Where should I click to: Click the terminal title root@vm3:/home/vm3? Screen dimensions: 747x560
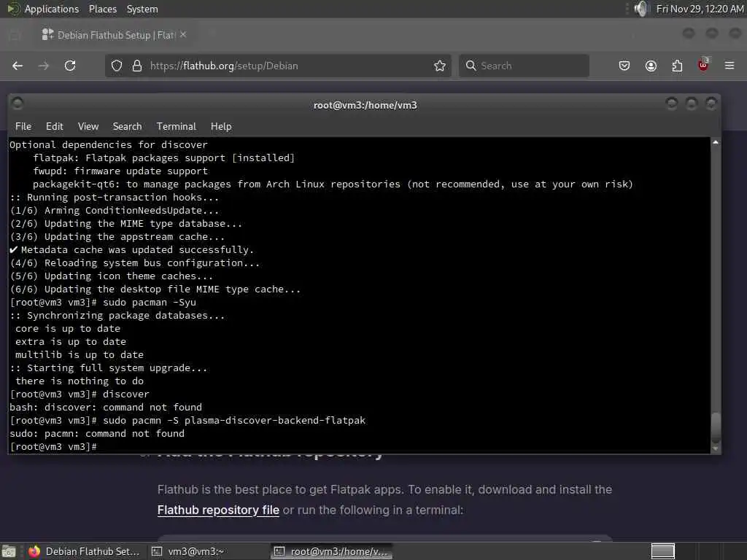coord(365,105)
